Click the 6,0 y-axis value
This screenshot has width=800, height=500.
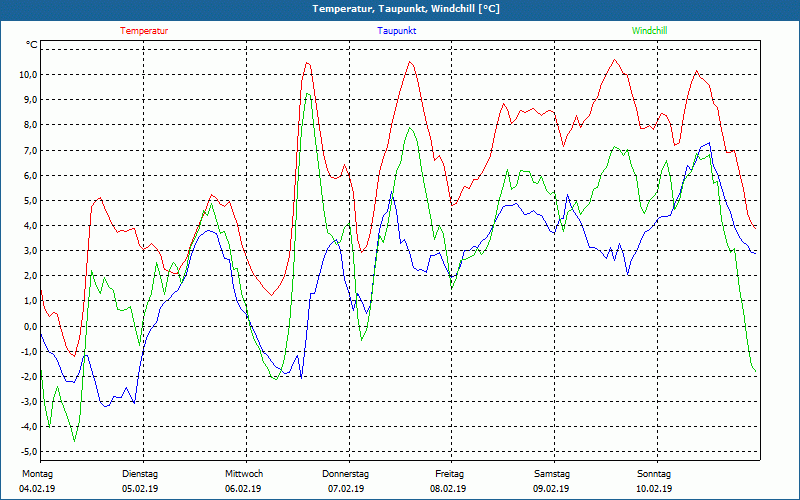pos(30,176)
